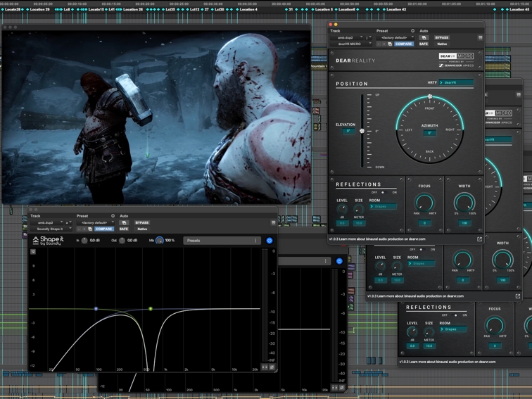The image size is (532, 399).
Task: Click Azimuth 0° value field
Action: coord(429,133)
